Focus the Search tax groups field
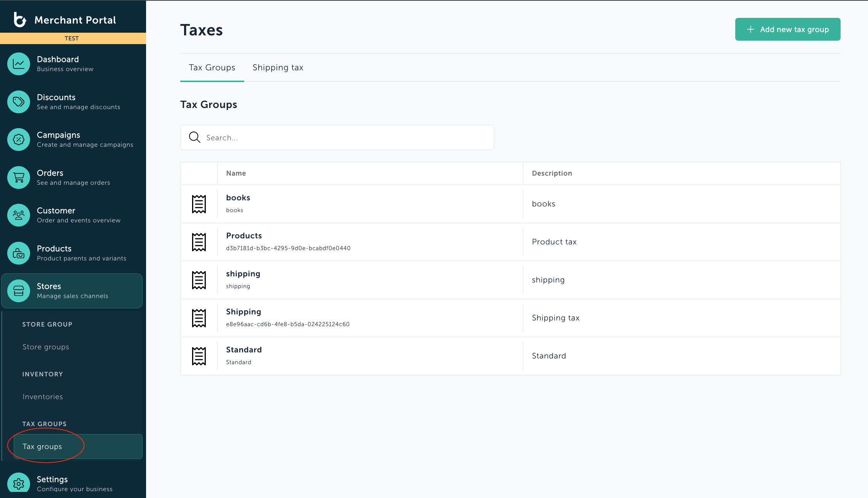The height and width of the screenshot is (498, 868). (337, 137)
